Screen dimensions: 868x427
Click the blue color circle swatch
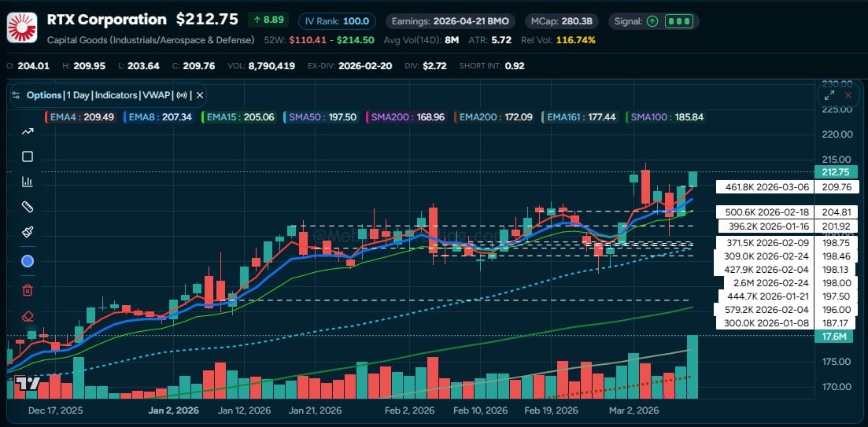click(x=28, y=261)
